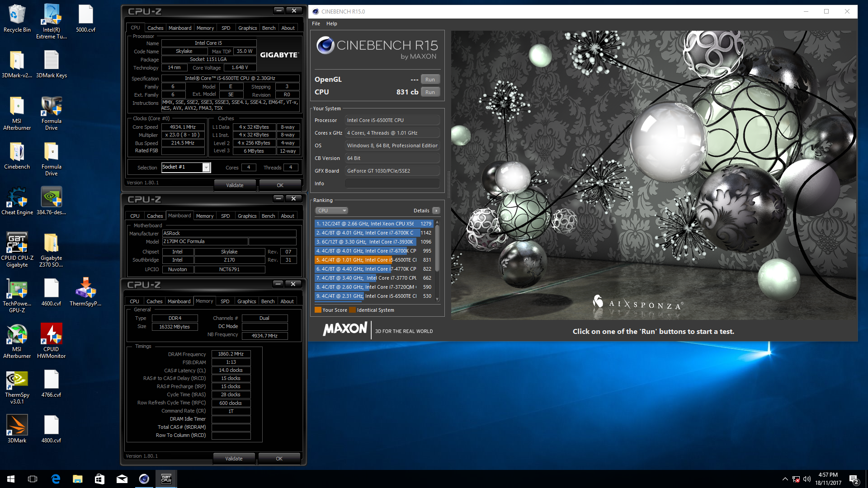Launch Intel Extreme Tuning desktop icon
Viewport: 868px width, 488px height.
[51, 21]
